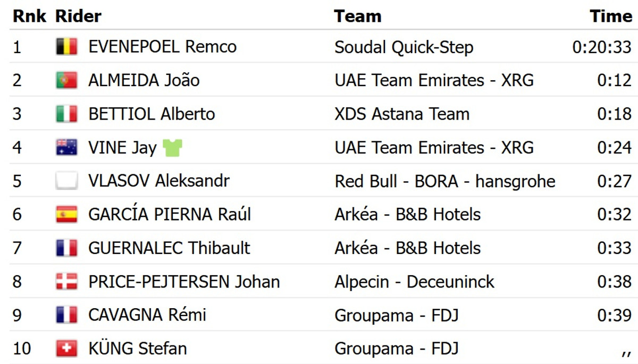Image resolution: width=638 pixels, height=364 pixels.
Task: Open CAVAGNA Rémi rider page
Action: point(147,315)
